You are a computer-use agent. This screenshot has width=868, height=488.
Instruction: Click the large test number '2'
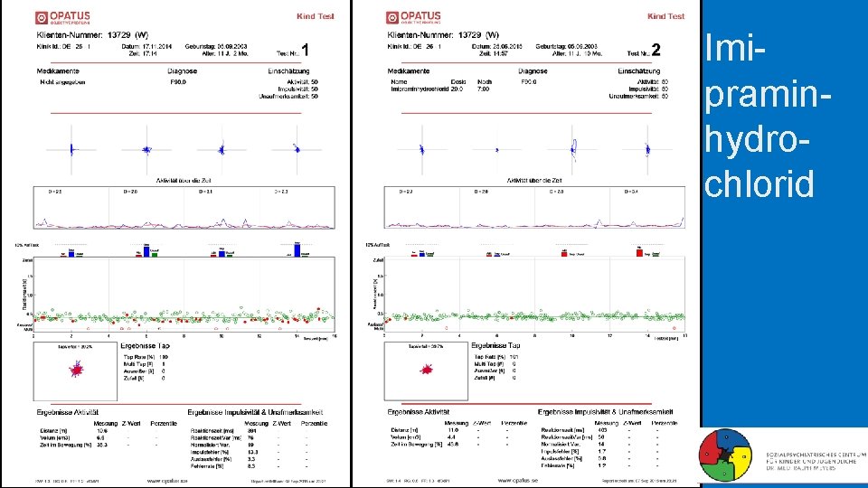pos(656,51)
